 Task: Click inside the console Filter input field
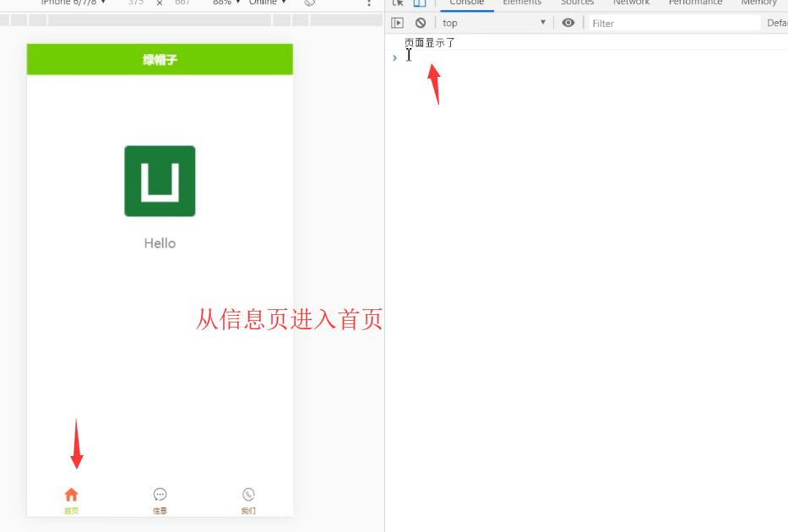coord(667,22)
